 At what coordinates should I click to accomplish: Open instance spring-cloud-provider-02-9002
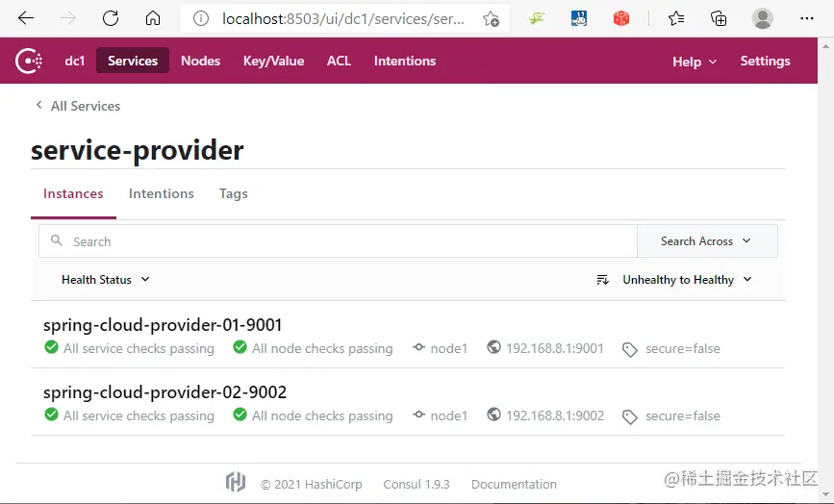tap(164, 391)
